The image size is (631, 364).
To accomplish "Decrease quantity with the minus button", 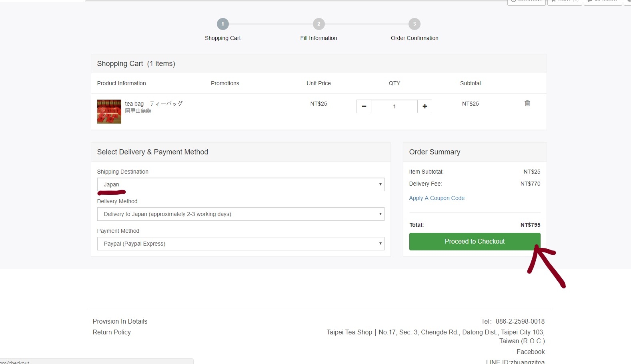I will pyautogui.click(x=364, y=106).
